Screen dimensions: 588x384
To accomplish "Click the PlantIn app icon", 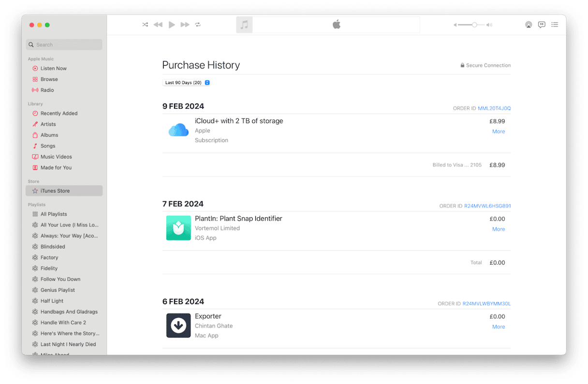I will click(178, 228).
